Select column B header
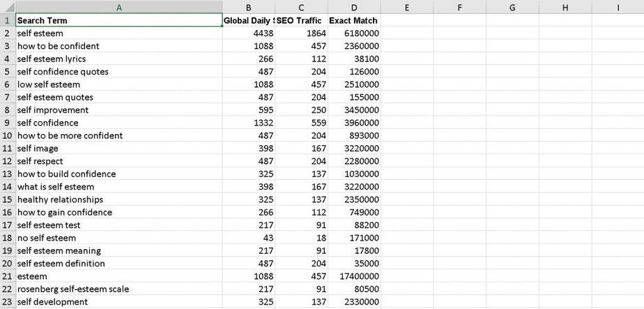The height and width of the screenshot is (309, 644). [249, 7]
